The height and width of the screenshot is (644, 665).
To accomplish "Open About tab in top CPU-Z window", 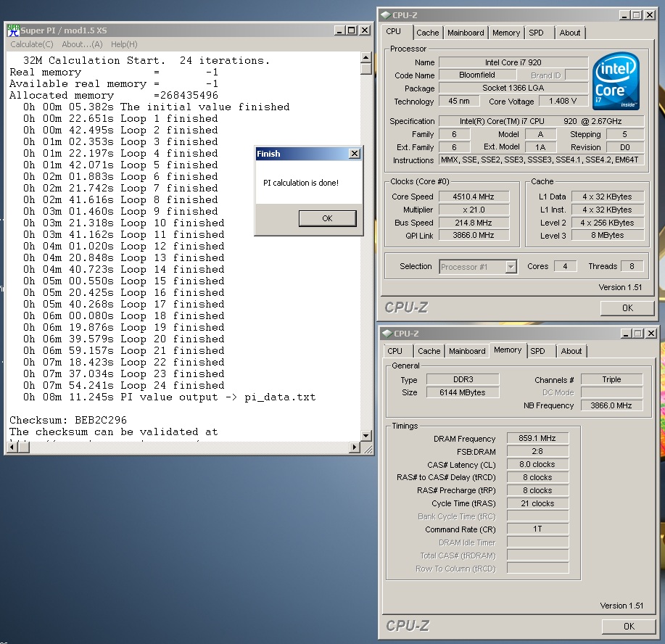I will 569,33.
